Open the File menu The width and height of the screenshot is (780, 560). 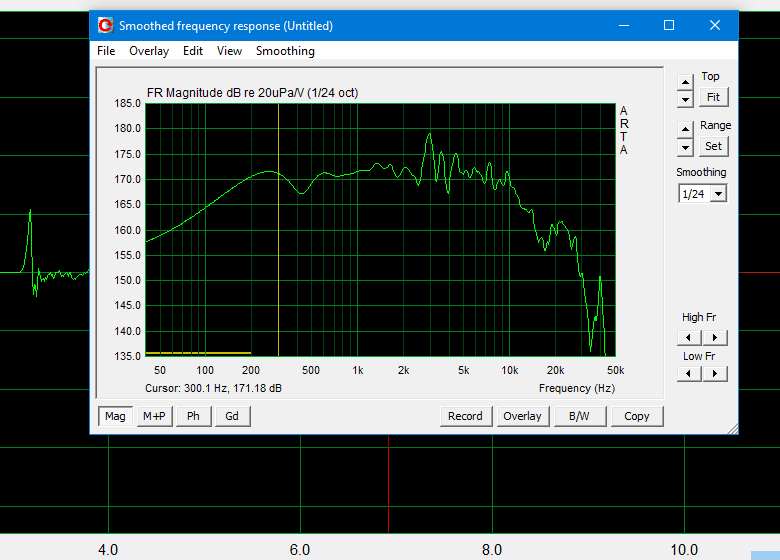(x=106, y=51)
